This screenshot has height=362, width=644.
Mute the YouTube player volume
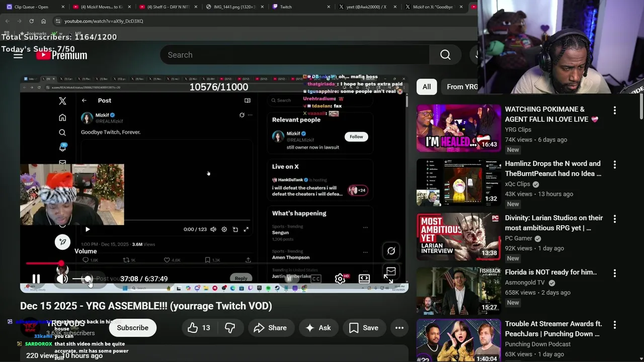pos(62,279)
